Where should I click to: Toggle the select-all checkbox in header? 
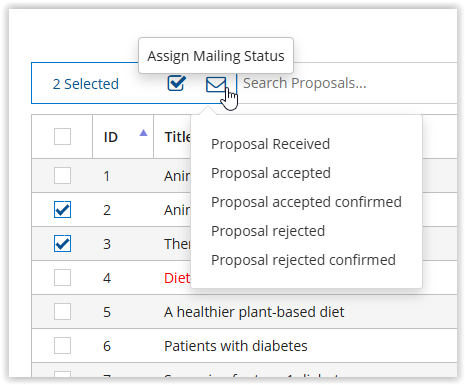(62, 136)
